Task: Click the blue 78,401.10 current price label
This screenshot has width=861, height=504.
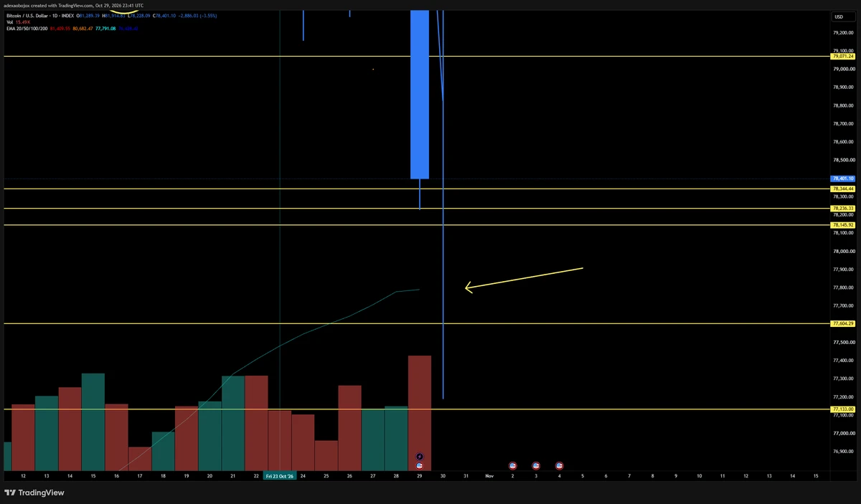Action: pos(842,179)
